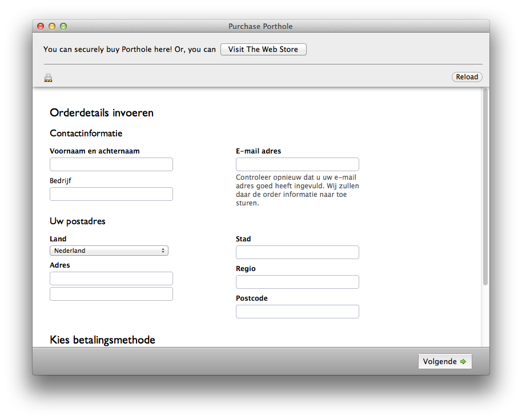
Task: Click the Purchase Porthole window title
Action: click(x=260, y=26)
